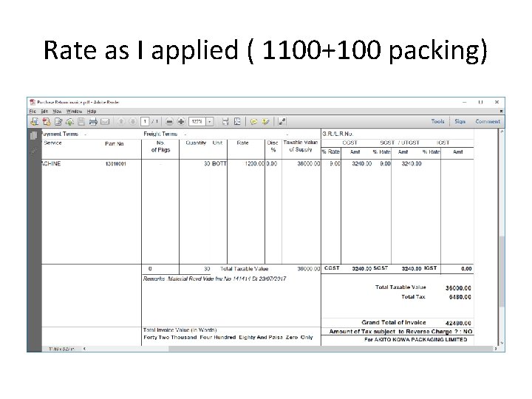
Task: Click the Edit PDF document icon
Action: [58, 121]
